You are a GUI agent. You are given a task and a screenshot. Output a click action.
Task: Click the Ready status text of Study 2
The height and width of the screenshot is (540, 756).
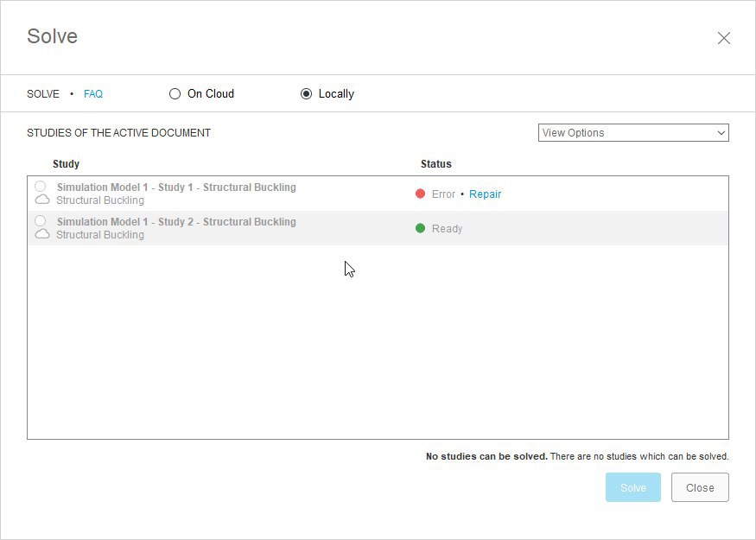pyautogui.click(x=447, y=228)
